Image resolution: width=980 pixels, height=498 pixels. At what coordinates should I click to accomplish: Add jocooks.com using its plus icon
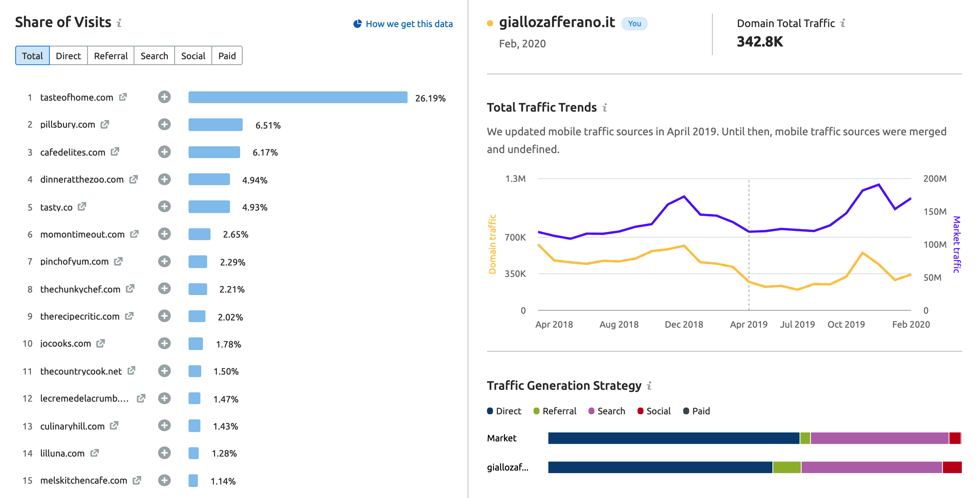(x=164, y=343)
